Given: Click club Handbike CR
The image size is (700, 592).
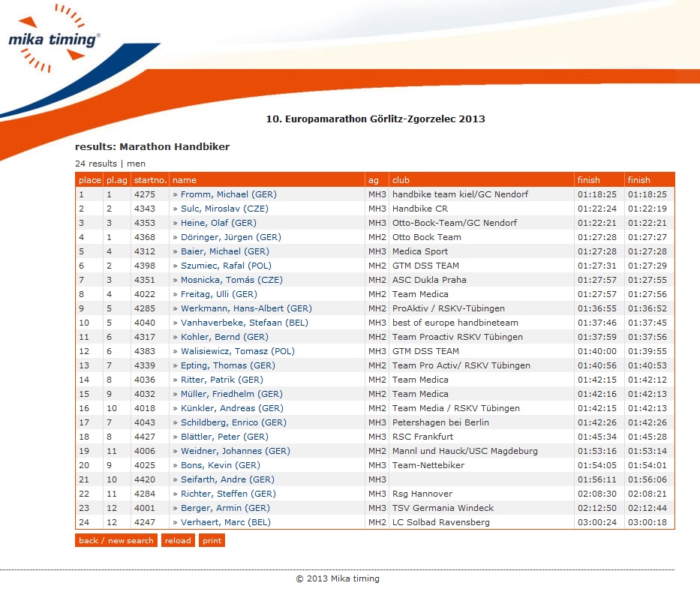Looking at the screenshot, I should click(420, 209).
